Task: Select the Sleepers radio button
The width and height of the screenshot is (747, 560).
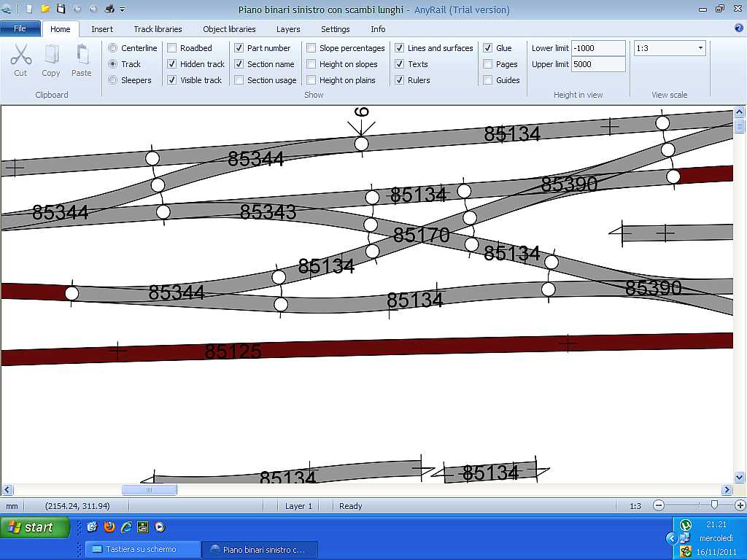Action: 113,80
